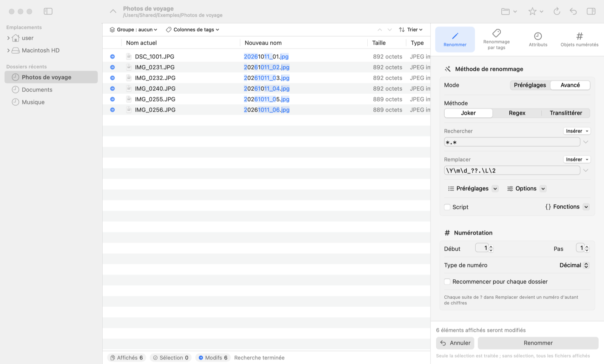Select the Renommer pencil tab

coord(455,39)
